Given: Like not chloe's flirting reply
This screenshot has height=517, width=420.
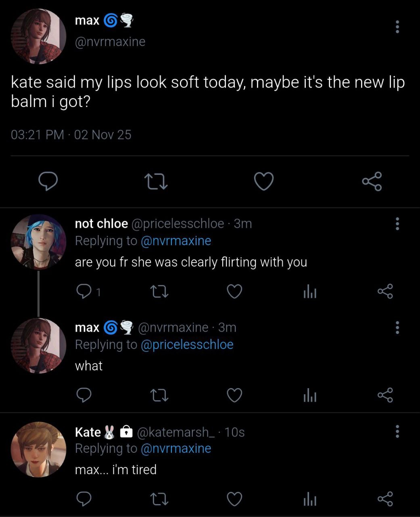Looking at the screenshot, I should tap(234, 291).
